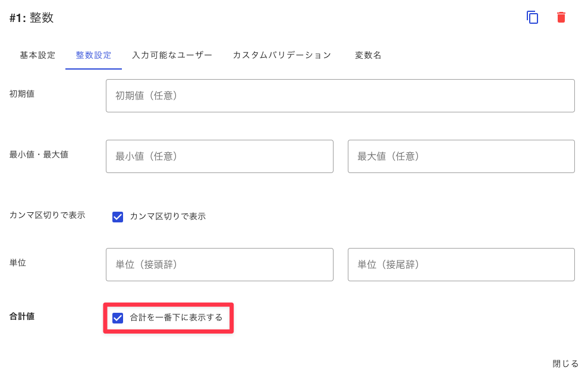Disable the 合計を一番下に表示する checkbox

[x=118, y=318]
